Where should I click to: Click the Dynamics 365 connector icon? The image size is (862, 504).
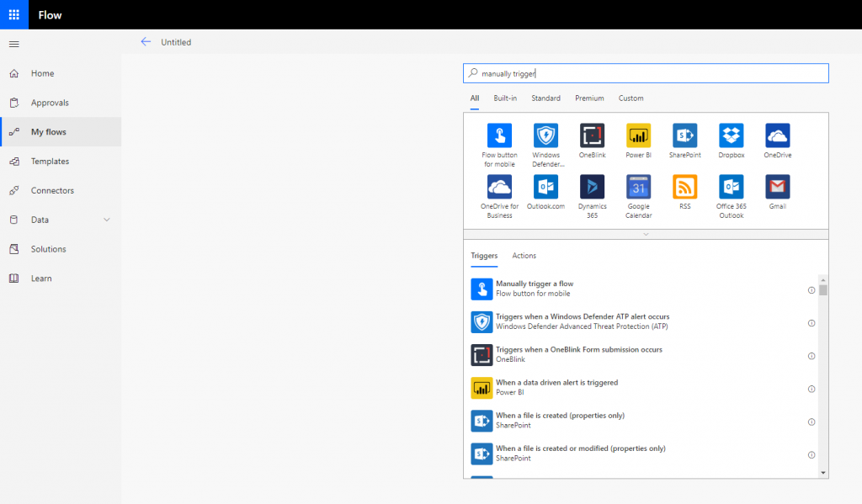(x=592, y=187)
